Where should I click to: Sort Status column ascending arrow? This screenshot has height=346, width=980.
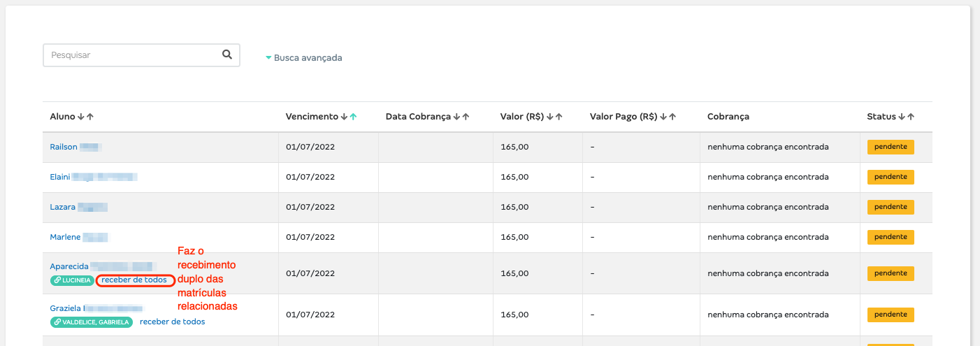tap(911, 117)
